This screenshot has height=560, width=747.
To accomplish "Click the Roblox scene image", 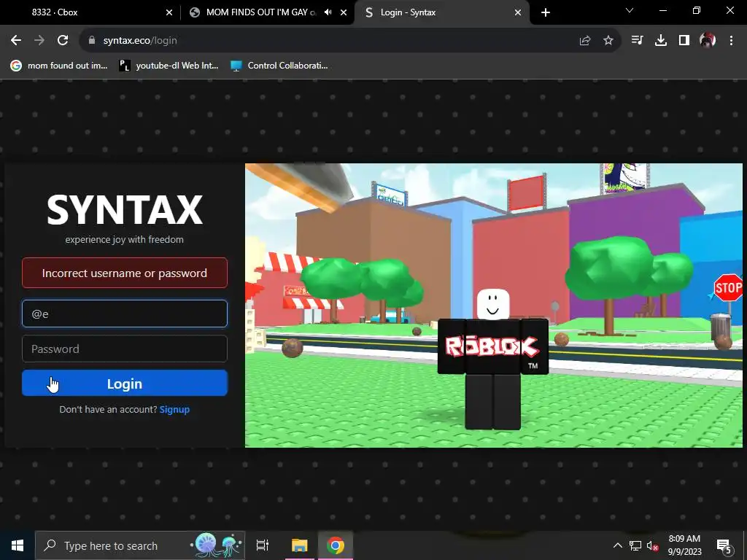I will click(x=494, y=306).
